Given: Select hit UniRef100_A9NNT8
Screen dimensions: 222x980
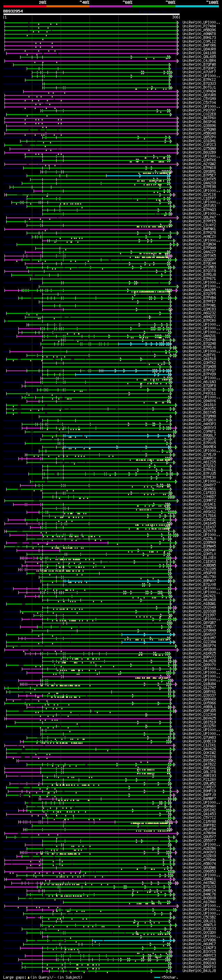Looking at the screenshot, I should [x=199, y=34].
